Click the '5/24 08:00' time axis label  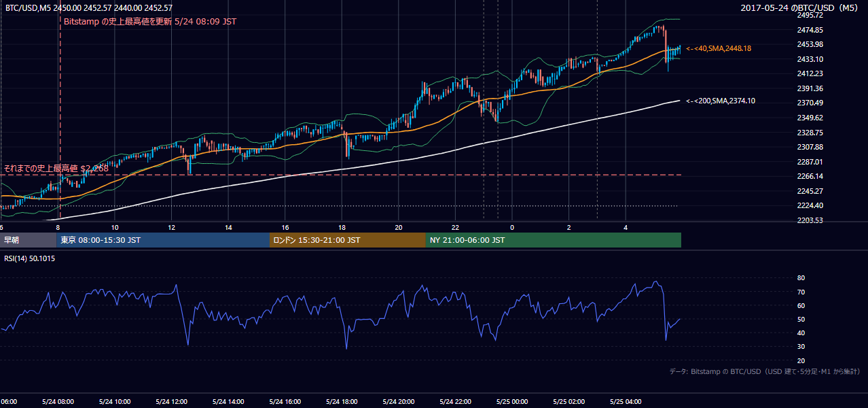tap(58, 402)
